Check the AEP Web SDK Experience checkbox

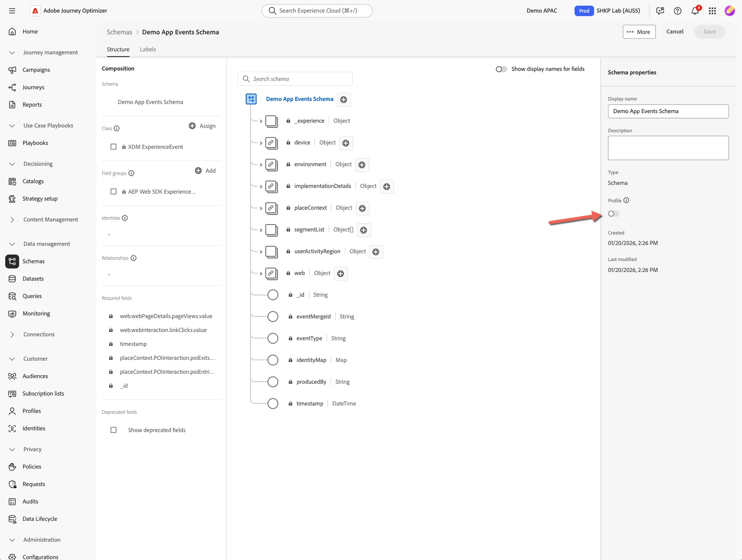[114, 192]
